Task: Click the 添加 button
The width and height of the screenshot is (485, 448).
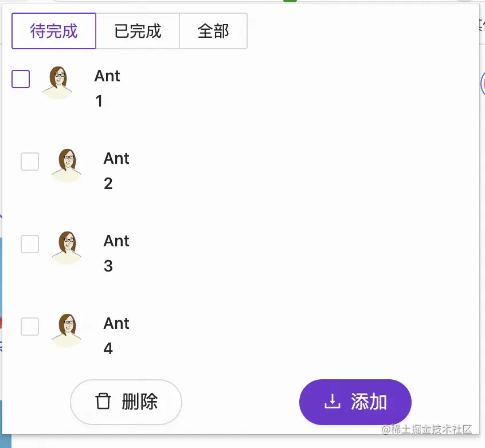Action: (x=355, y=402)
